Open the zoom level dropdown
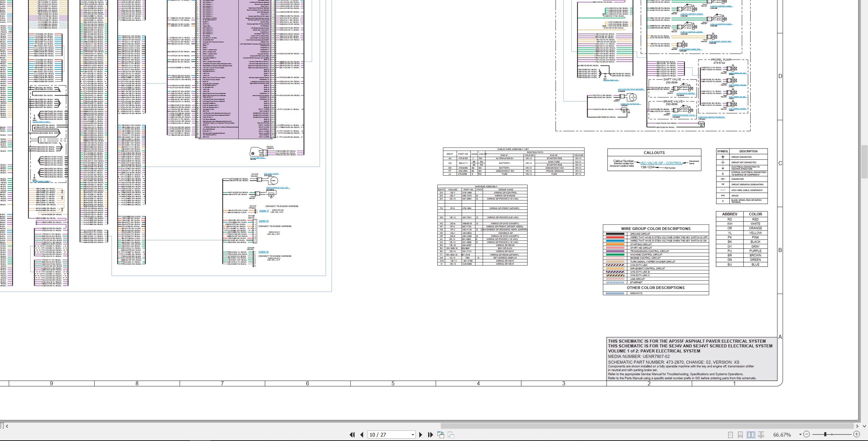 (x=800, y=435)
